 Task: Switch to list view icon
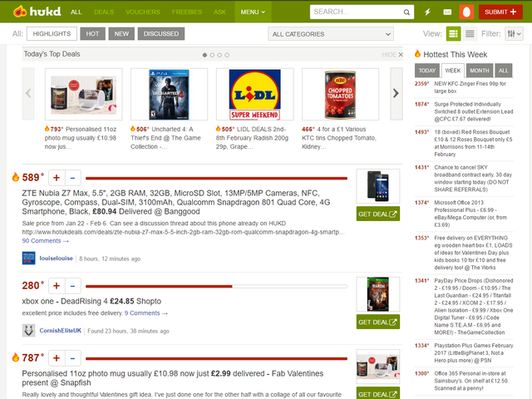pyautogui.click(x=470, y=33)
